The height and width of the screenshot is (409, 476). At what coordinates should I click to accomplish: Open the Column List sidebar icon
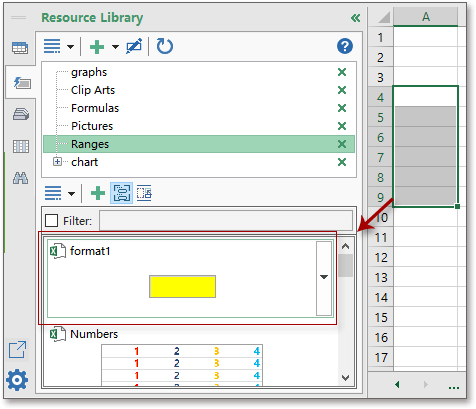(21, 146)
